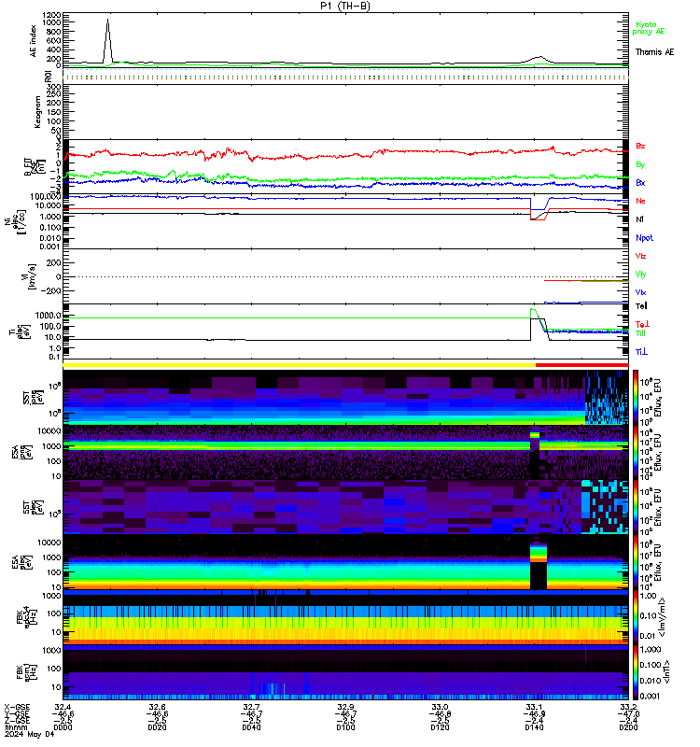Click the "0000" time tick label

(x=63, y=727)
